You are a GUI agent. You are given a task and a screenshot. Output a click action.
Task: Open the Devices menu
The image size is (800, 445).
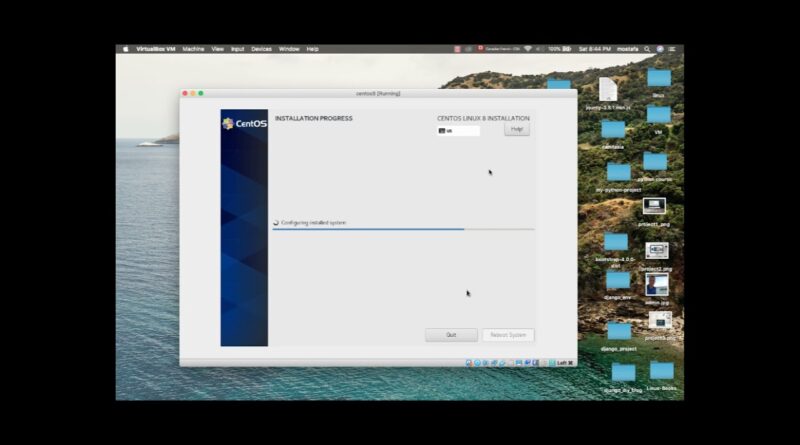tap(261, 49)
